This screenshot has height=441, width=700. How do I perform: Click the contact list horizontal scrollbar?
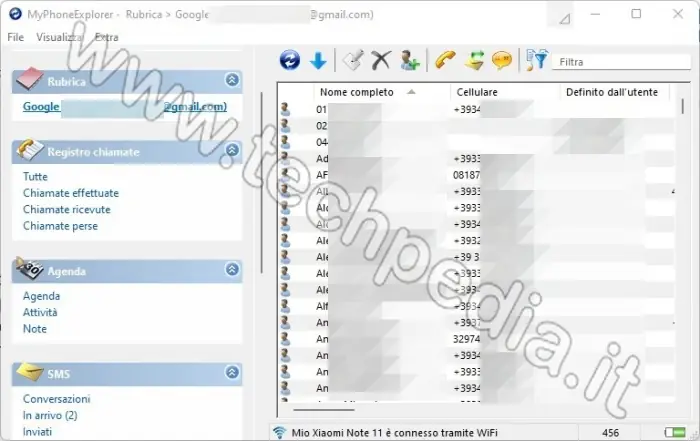324,409
